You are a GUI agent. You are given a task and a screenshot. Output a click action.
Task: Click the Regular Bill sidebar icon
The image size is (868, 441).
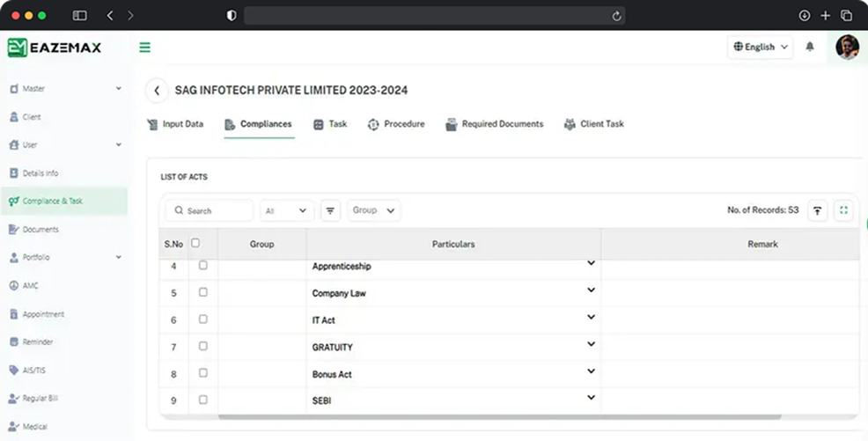coord(14,399)
